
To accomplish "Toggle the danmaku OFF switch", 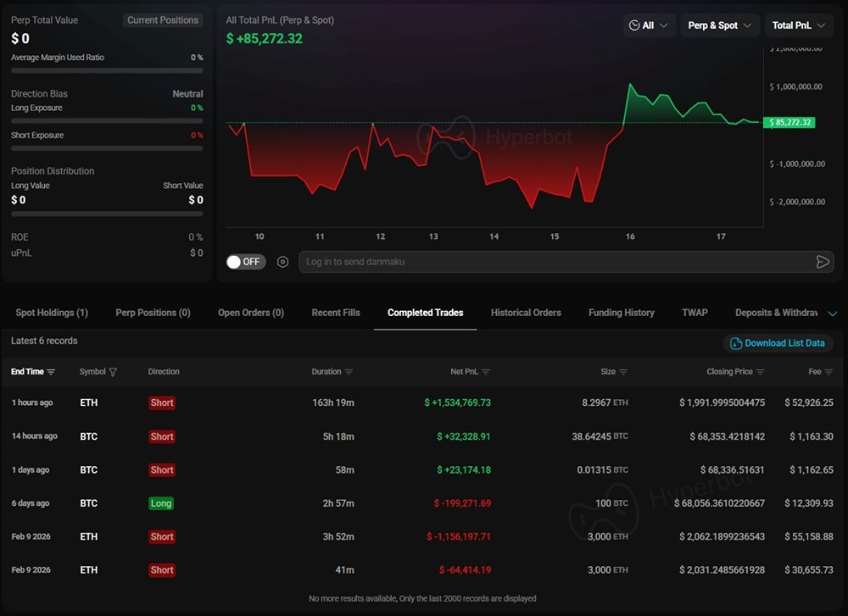I will [245, 262].
